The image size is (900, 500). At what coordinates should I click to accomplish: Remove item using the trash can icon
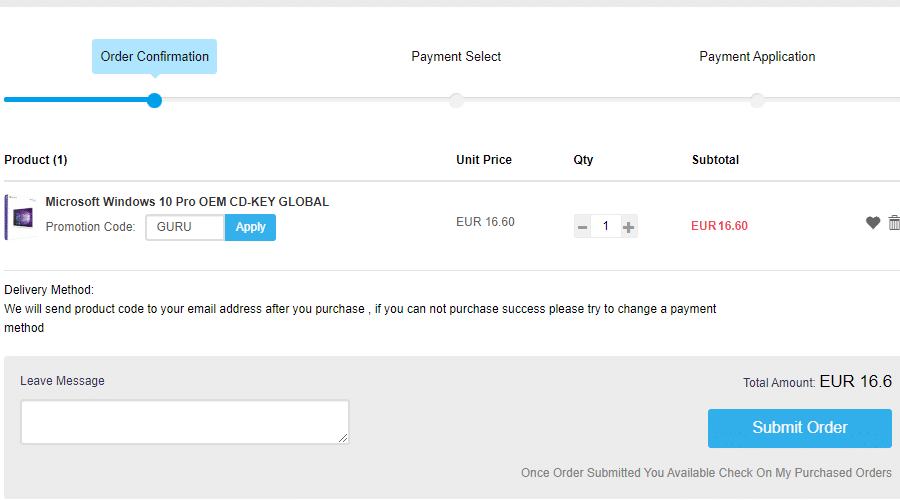click(x=894, y=223)
